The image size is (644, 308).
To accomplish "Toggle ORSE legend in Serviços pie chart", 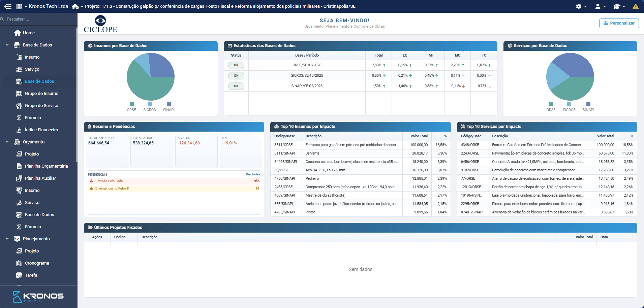I will click(x=551, y=107).
